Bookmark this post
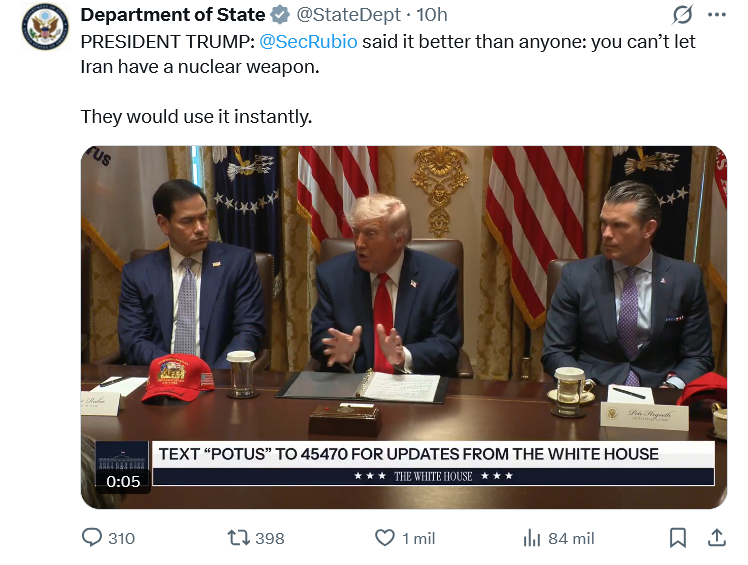The image size is (748, 565). [x=677, y=538]
